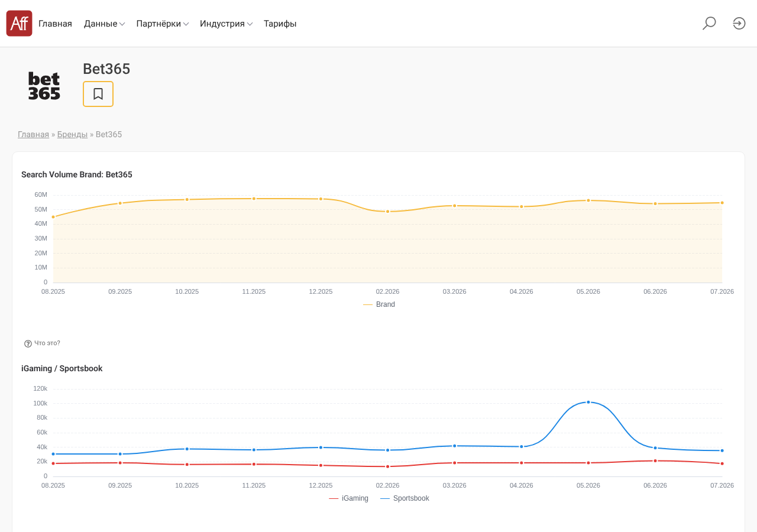Click the Brand data point at 05.2026
Image resolution: width=757 pixels, height=532 pixels.
point(588,200)
